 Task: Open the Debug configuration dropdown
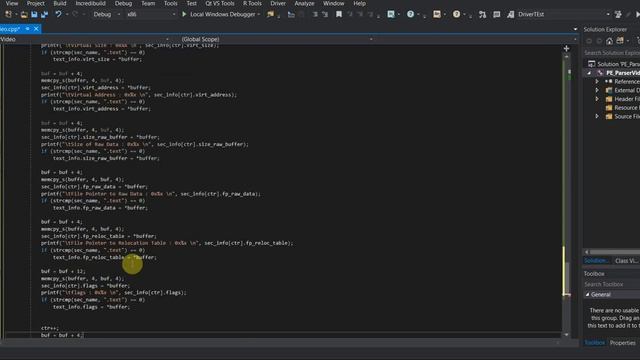pyautogui.click(x=107, y=14)
